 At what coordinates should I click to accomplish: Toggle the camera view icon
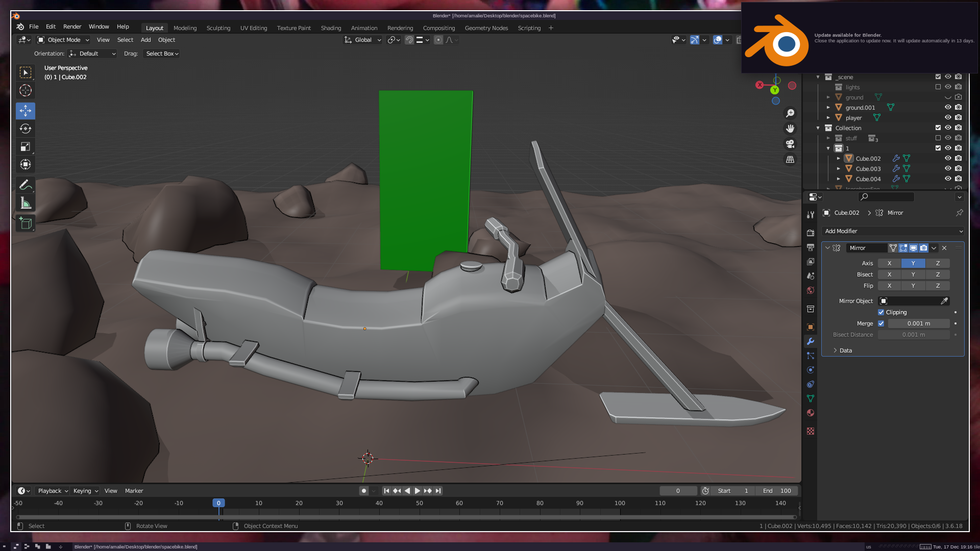pyautogui.click(x=790, y=144)
